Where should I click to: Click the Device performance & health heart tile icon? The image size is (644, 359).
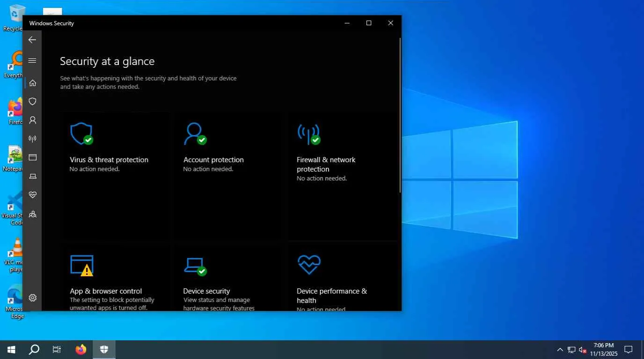point(309,265)
